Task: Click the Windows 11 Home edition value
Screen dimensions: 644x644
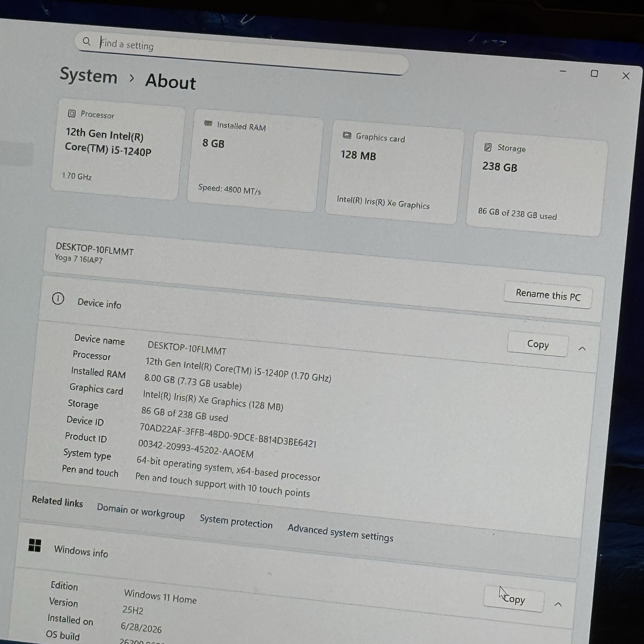Action: [160, 596]
